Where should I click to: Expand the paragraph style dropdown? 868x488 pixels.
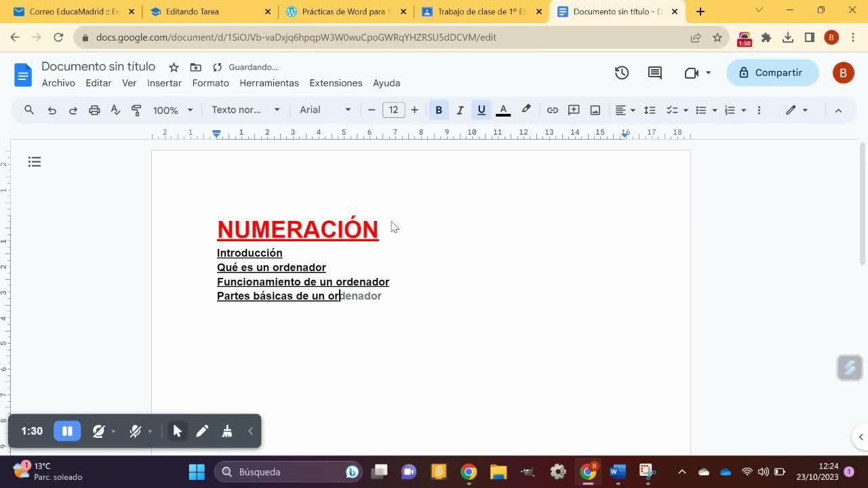245,110
